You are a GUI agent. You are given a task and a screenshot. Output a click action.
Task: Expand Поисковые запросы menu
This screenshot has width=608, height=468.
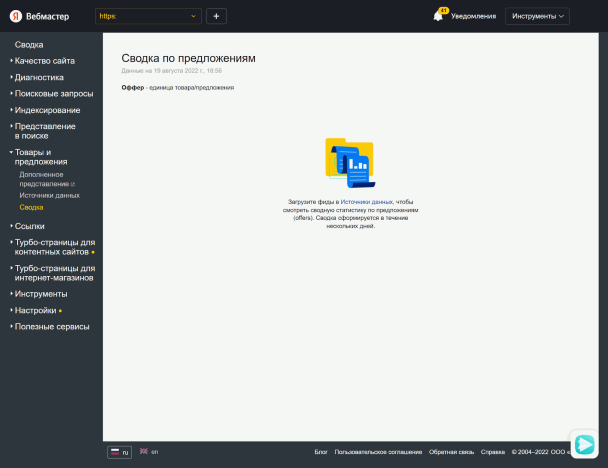click(54, 93)
